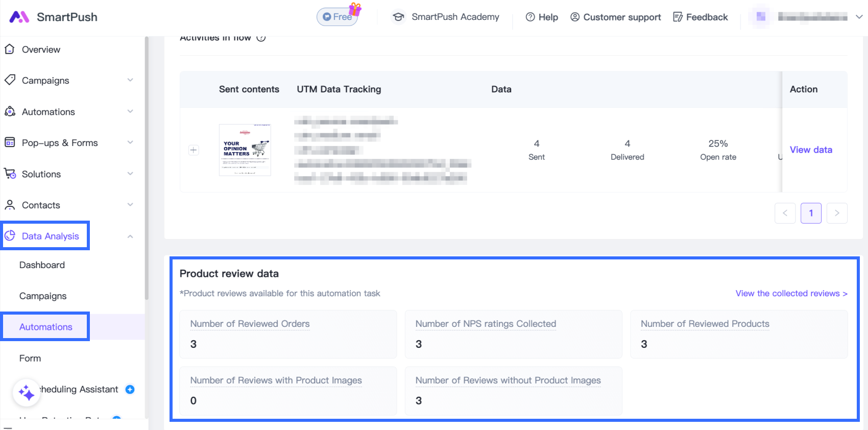Viewport: 868px width, 430px height.
Task: Click the sidebar vertical scrollbar
Action: (147, 169)
